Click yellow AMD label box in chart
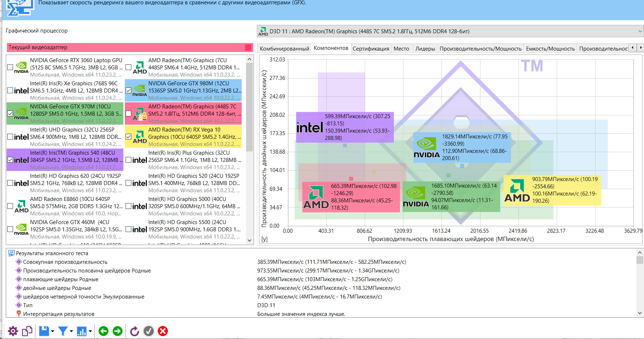The height and width of the screenshot is (339, 644). 552,190
